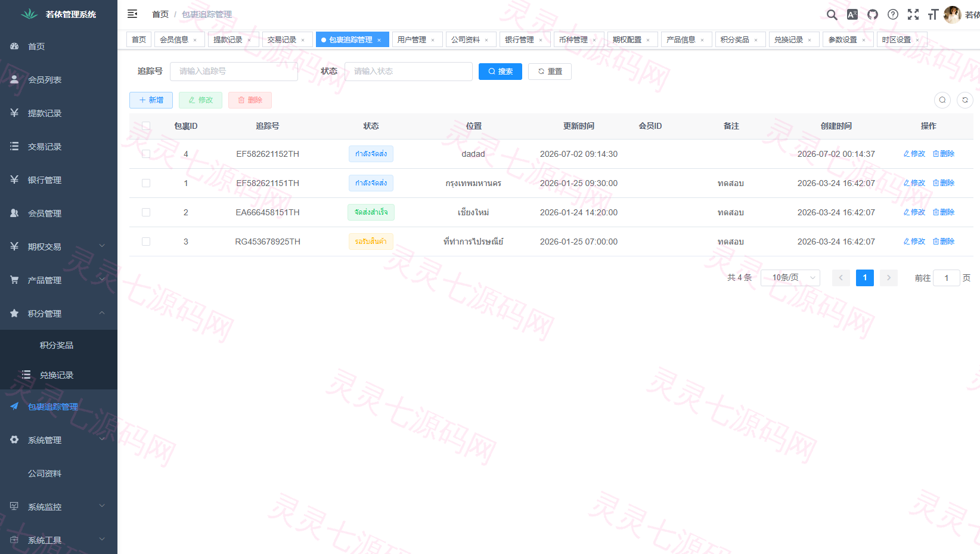Go to the previous page arrow
The height and width of the screenshot is (554, 980).
841,278
